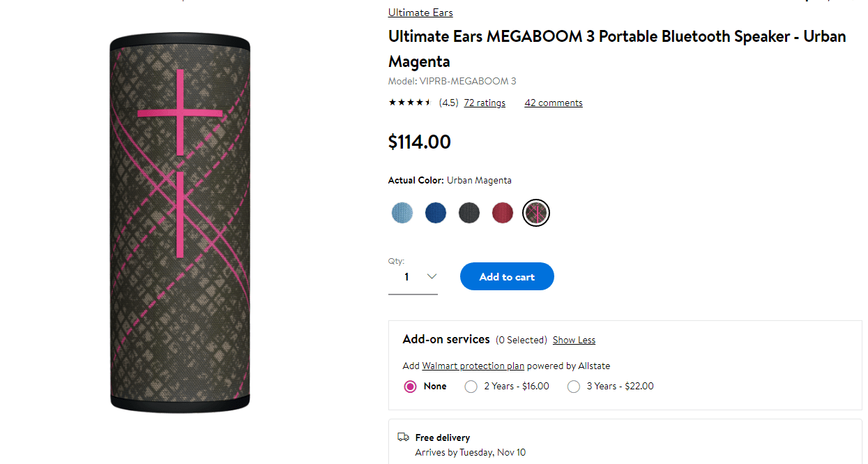
Task: Click the Urban Magenta pattern swatch
Action: tap(536, 213)
